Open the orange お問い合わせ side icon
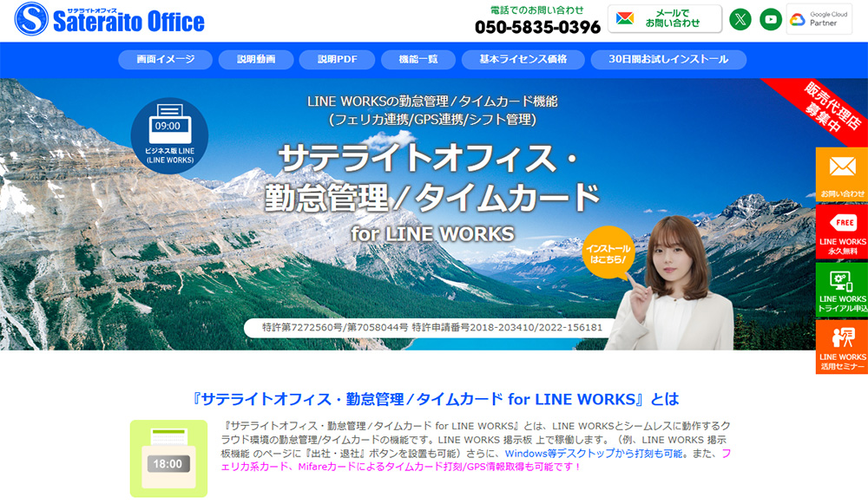The image size is (868, 504). pyautogui.click(x=841, y=174)
